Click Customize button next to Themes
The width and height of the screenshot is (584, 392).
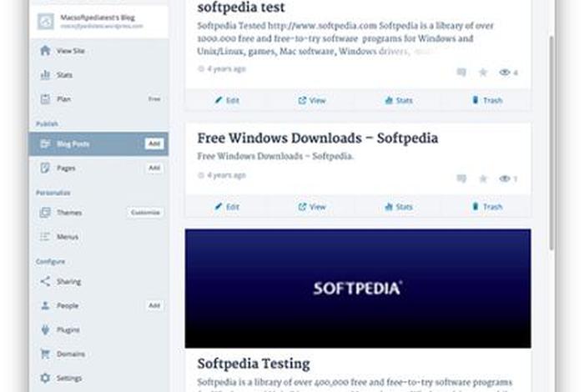point(145,213)
